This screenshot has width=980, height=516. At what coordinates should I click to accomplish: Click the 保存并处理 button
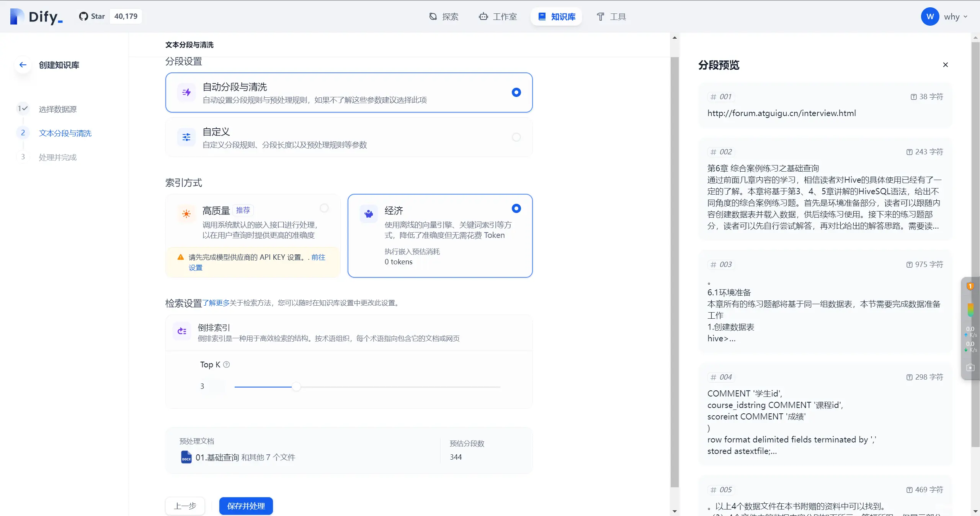tap(246, 506)
